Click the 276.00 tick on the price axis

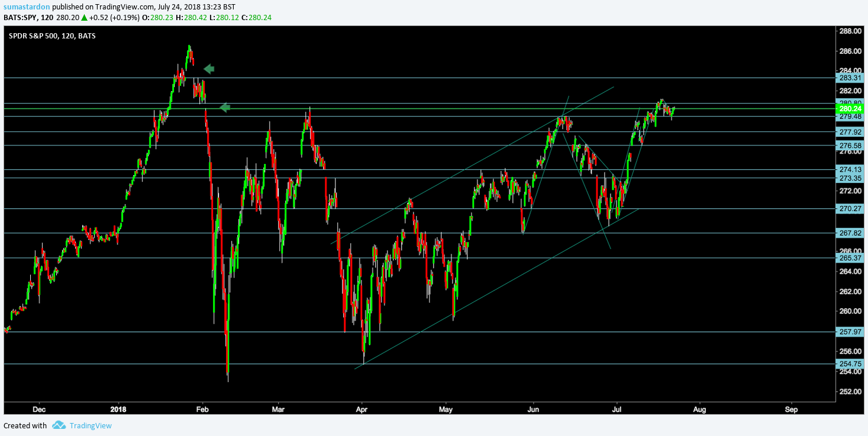coord(849,152)
